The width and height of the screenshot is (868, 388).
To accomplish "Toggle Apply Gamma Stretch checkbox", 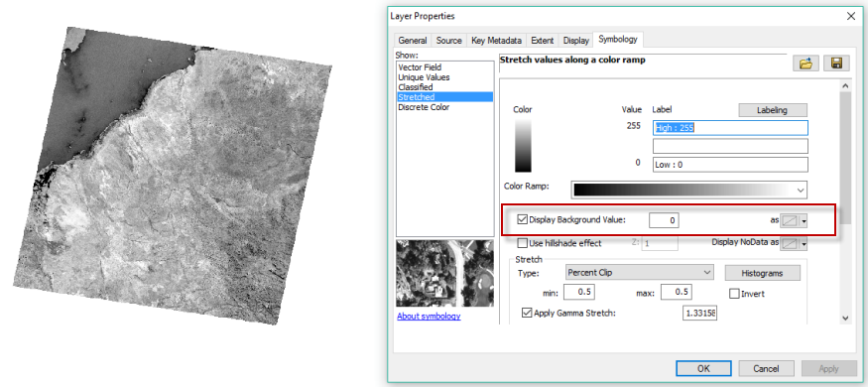I will (527, 314).
